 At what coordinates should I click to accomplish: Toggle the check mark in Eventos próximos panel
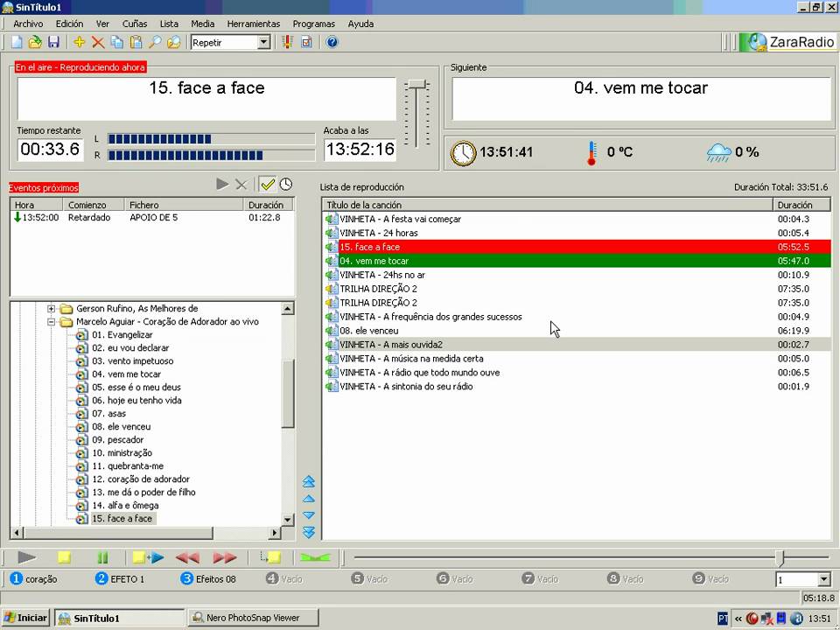click(x=268, y=184)
